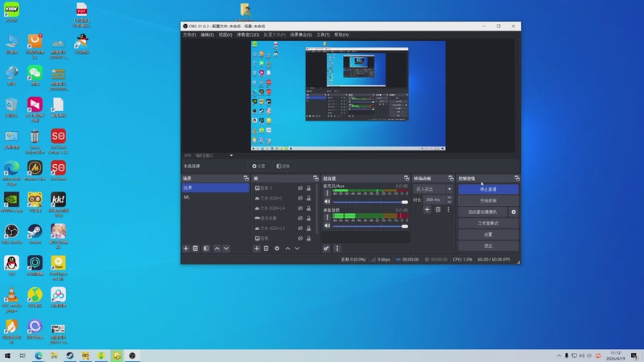Click 滤镜 button in source toolbar
This screenshot has width=644, height=362.
[x=283, y=167]
